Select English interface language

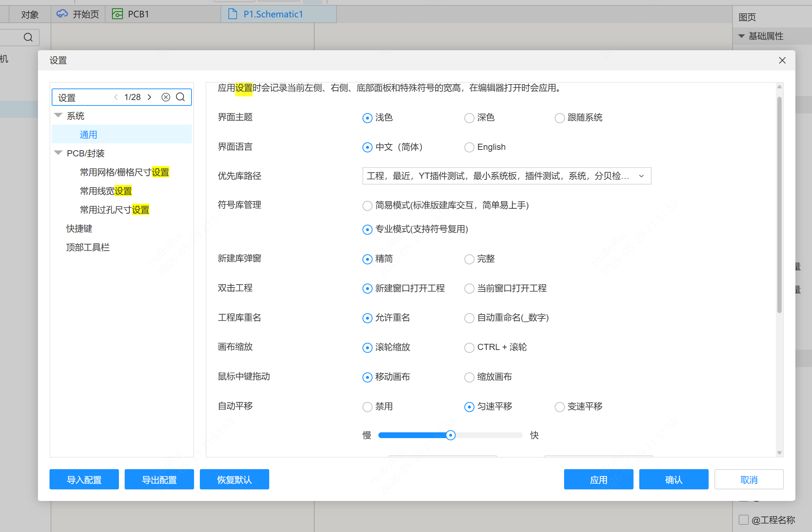[x=469, y=147]
